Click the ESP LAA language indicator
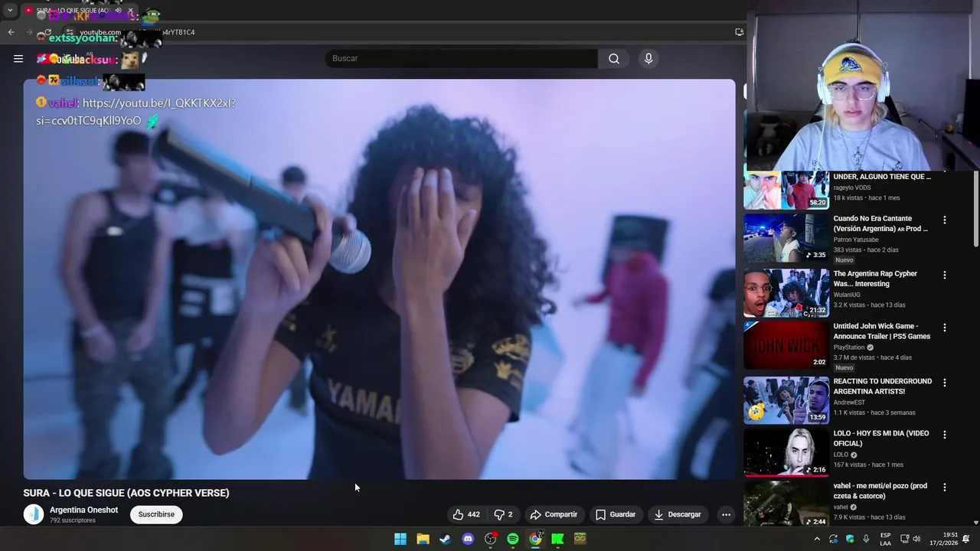Screen dimensions: 980x551 pos(885,539)
